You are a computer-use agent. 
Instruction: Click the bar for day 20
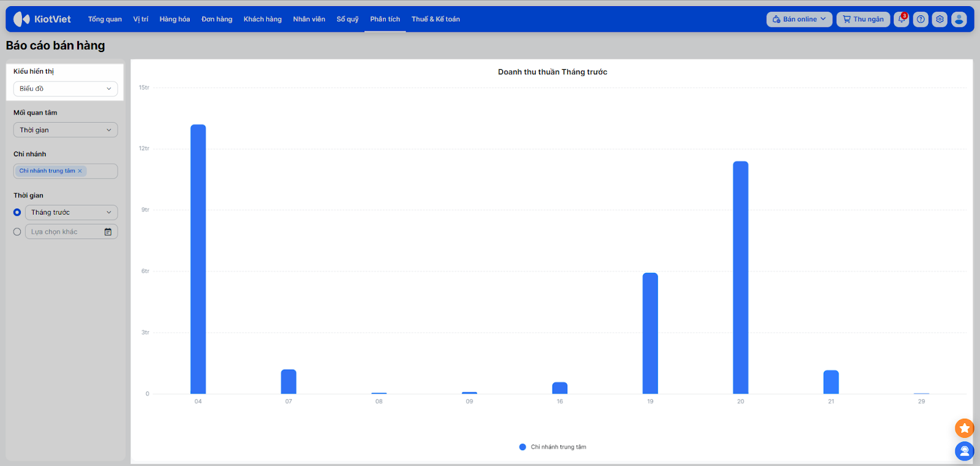coord(741,277)
